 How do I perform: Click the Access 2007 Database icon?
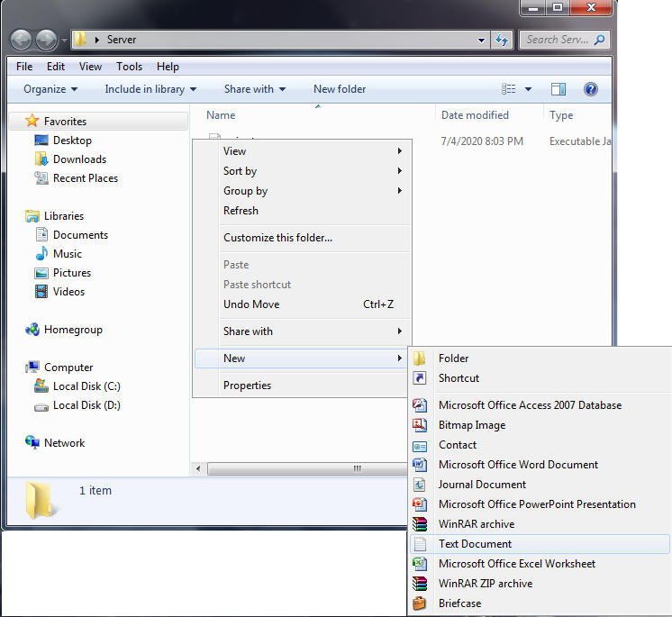click(420, 405)
